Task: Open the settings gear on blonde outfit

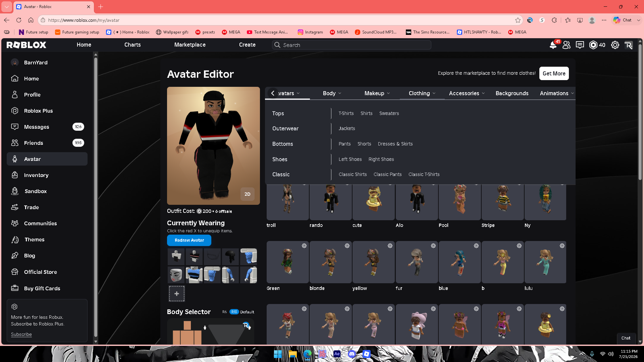Action: [347, 246]
